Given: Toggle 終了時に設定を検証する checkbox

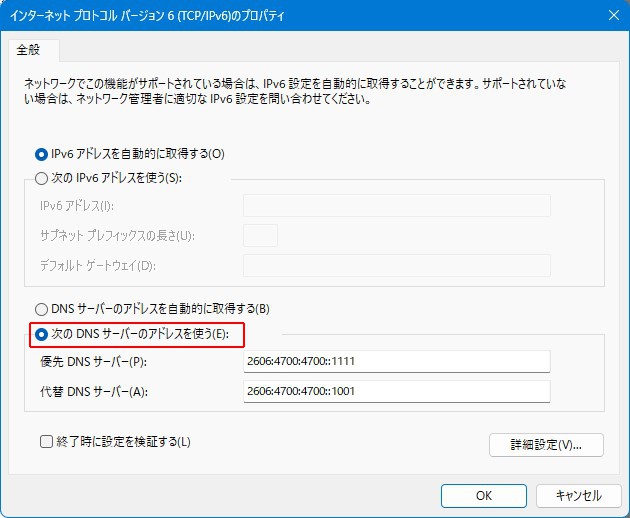Looking at the screenshot, I should (46, 441).
